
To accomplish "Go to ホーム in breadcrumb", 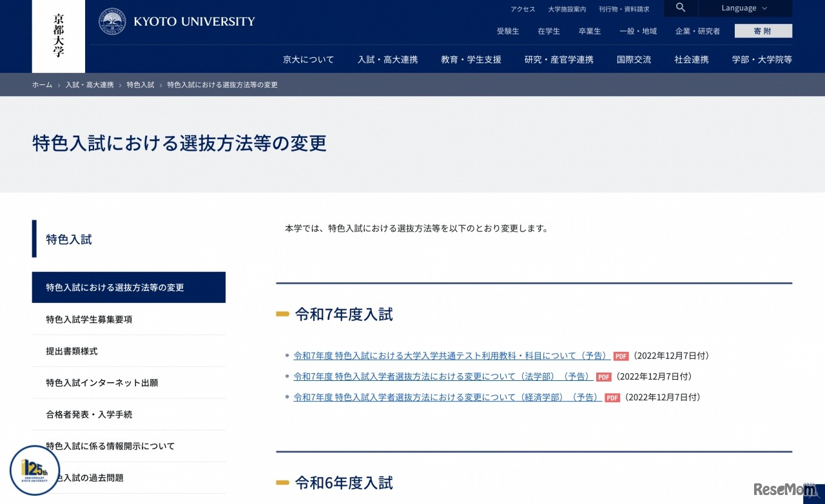I will [42, 85].
